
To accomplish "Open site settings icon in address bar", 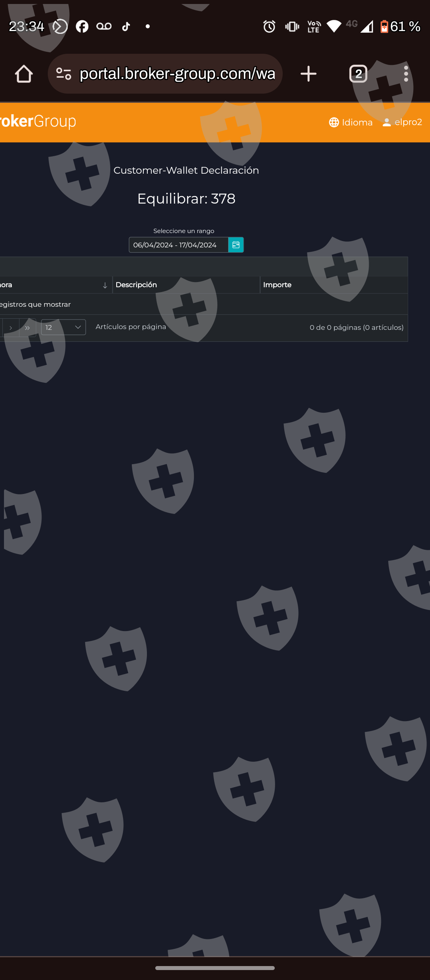I will (x=64, y=74).
